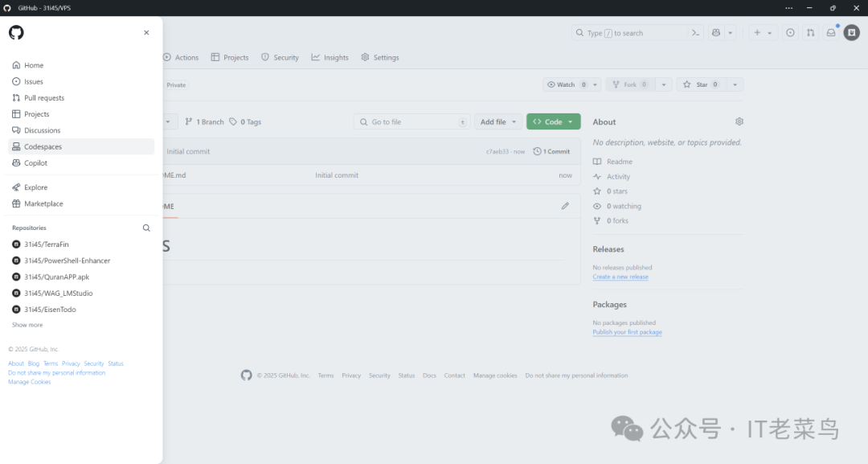
Task: Open the Blog link in sidebar footer
Action: click(34, 363)
